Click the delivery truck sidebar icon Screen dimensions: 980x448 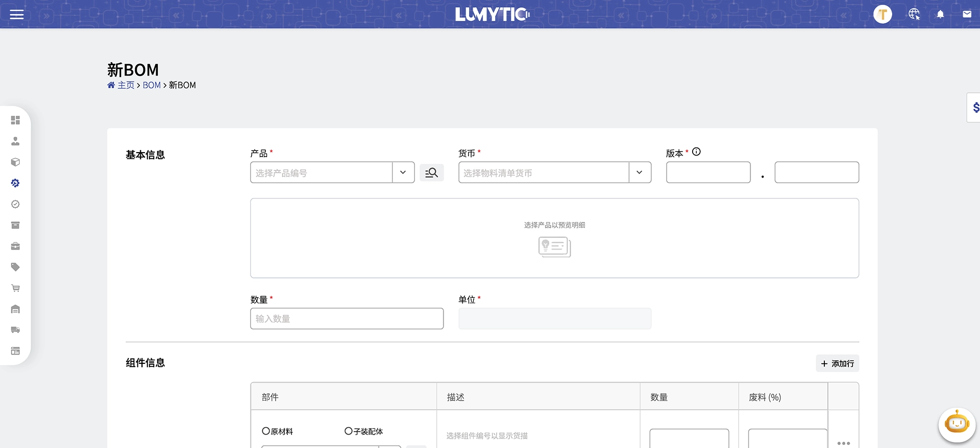coord(15,330)
